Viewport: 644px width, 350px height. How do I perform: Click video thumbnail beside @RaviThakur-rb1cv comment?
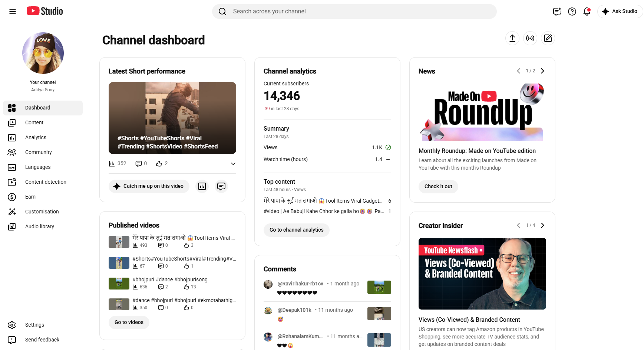click(379, 287)
